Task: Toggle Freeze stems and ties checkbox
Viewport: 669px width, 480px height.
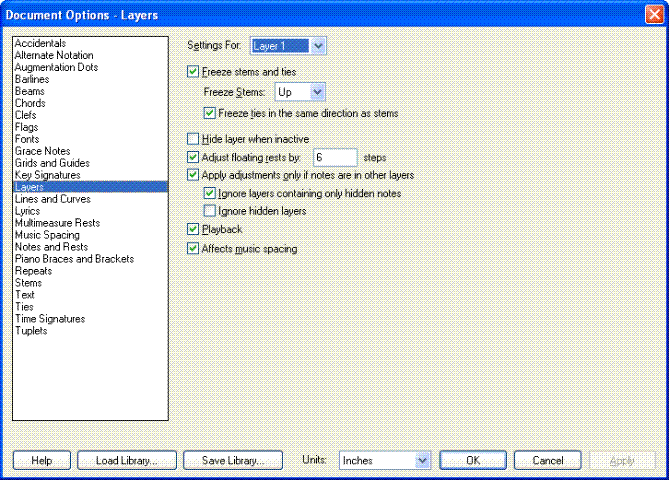Action: pos(194,72)
